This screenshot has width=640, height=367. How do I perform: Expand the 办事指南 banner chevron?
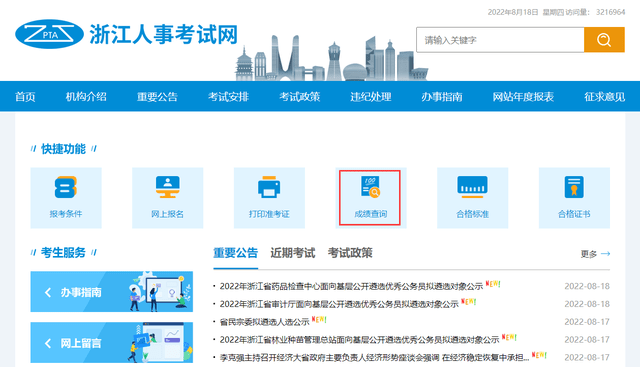click(x=48, y=292)
